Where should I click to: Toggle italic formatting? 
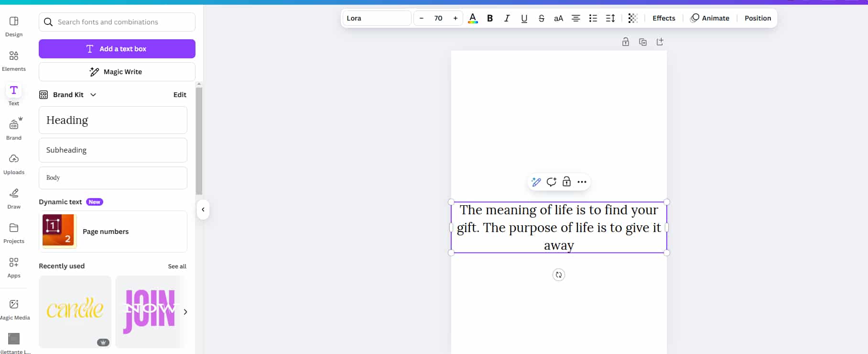click(507, 18)
